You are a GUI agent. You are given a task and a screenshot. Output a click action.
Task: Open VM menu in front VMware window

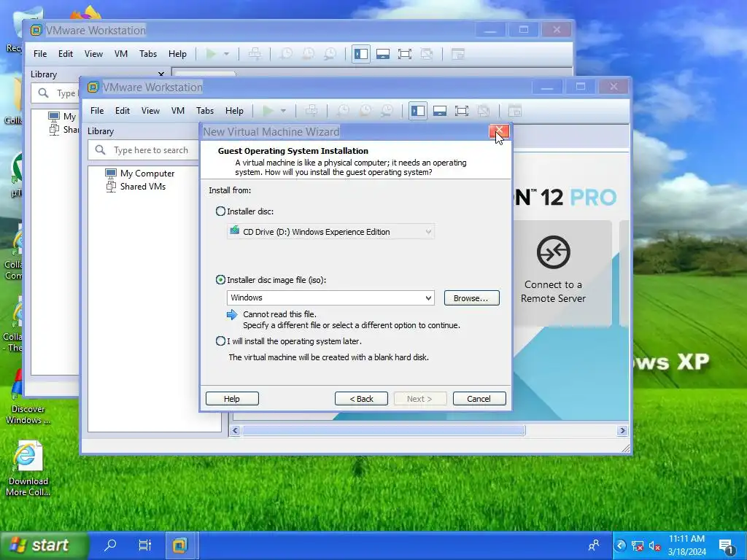tap(178, 111)
